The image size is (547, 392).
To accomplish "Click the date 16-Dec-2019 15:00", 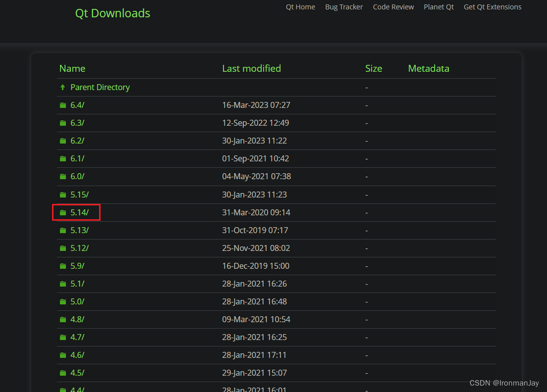I will coord(256,266).
